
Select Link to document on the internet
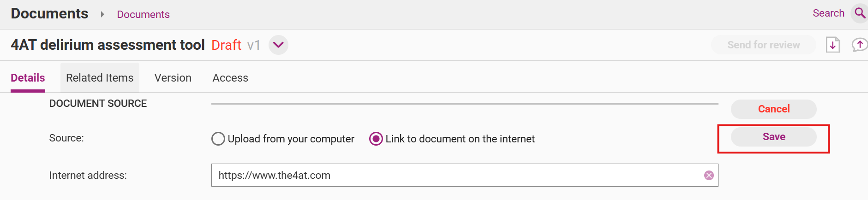[376, 139]
